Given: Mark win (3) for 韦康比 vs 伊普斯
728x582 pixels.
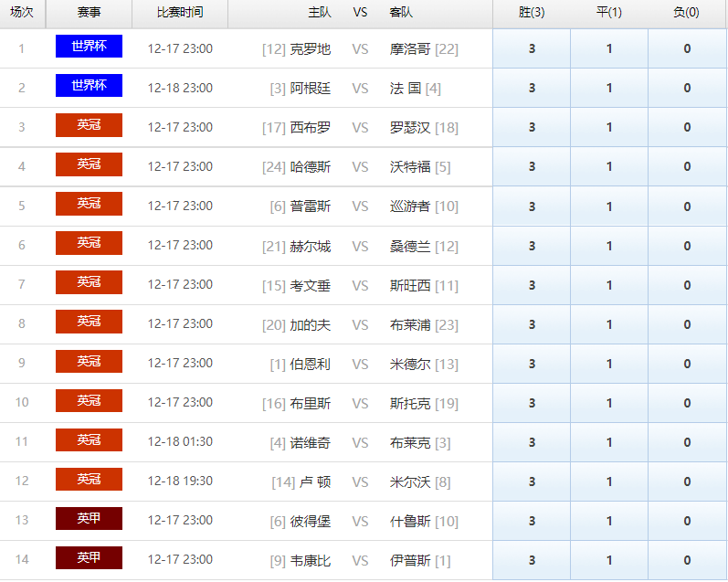Looking at the screenshot, I should [532, 560].
